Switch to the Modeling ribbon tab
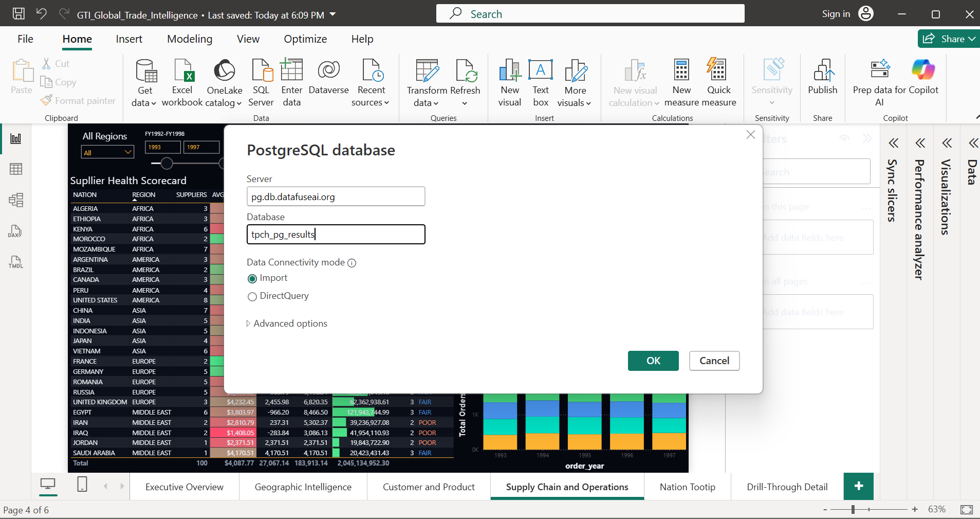Screen dimensions: 980x519 coord(190,39)
